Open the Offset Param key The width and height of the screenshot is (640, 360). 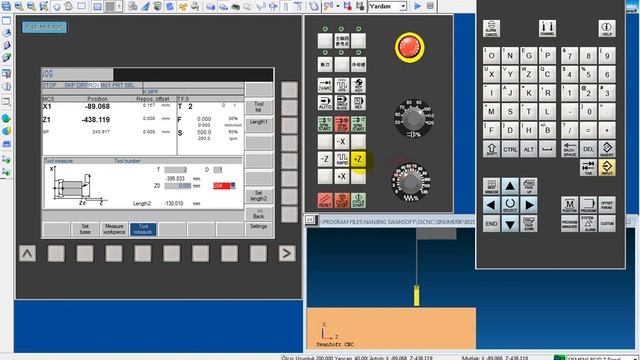(607, 205)
